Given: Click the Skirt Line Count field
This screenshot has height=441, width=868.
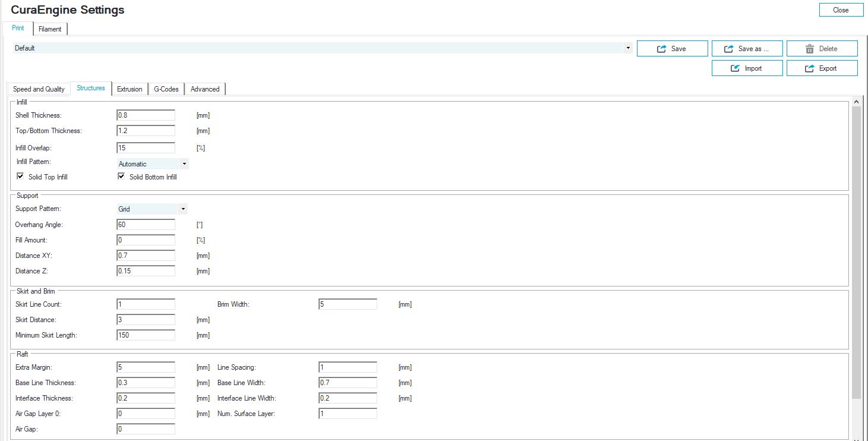Looking at the screenshot, I should point(146,304).
